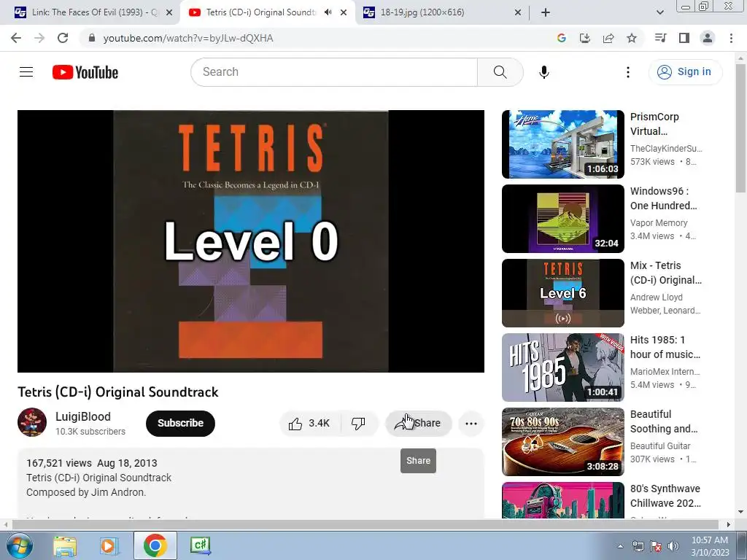The width and height of the screenshot is (747, 560).
Task: Bookmark this page with star icon
Action: coord(632,38)
